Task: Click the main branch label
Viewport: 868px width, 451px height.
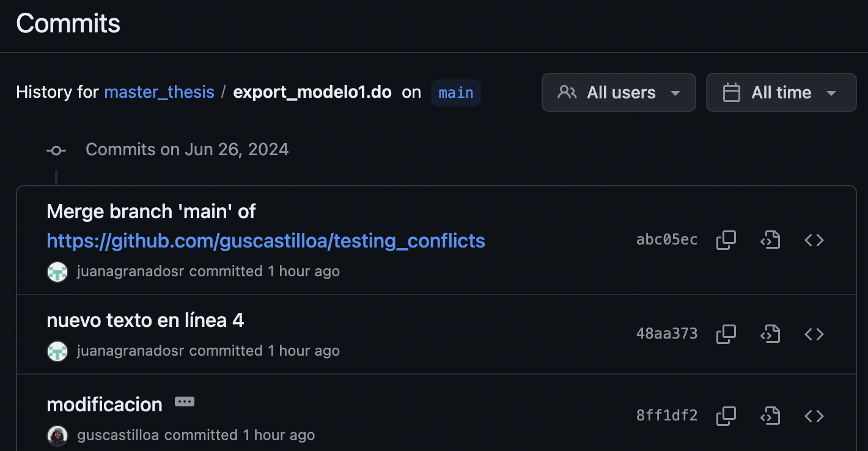Action: click(456, 92)
